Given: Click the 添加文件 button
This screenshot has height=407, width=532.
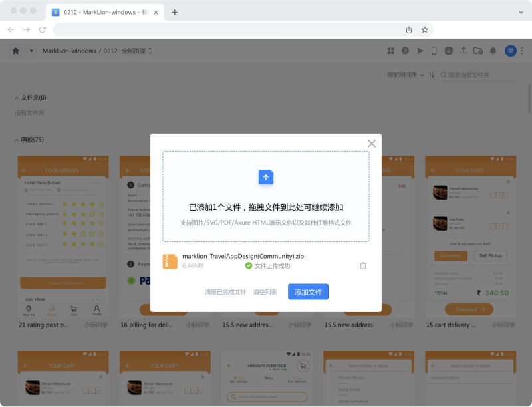Looking at the screenshot, I should 308,292.
